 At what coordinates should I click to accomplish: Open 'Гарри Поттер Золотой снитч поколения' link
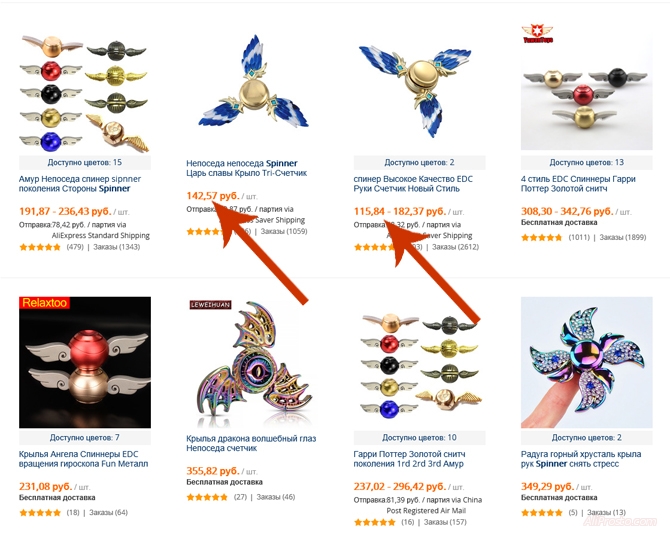pyautogui.click(x=409, y=459)
